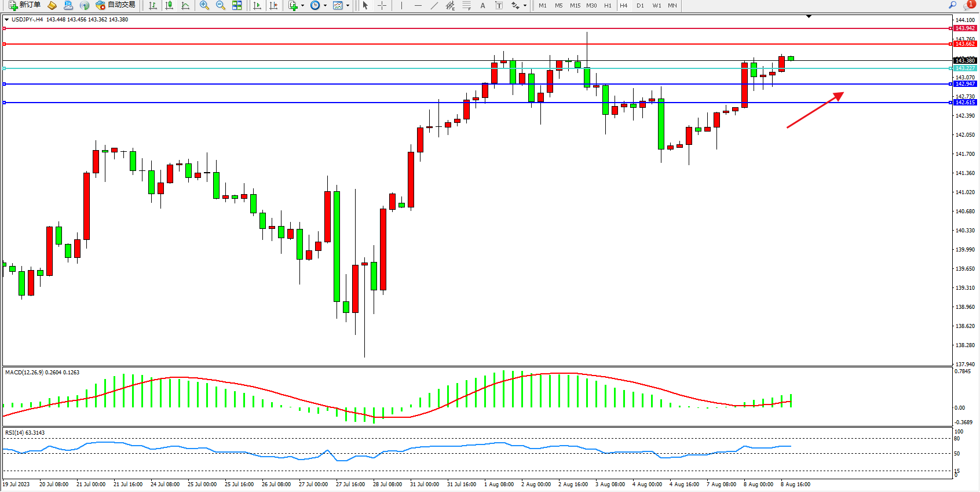
Task: Switch chart to candlestick mode
Action: click(169, 5)
